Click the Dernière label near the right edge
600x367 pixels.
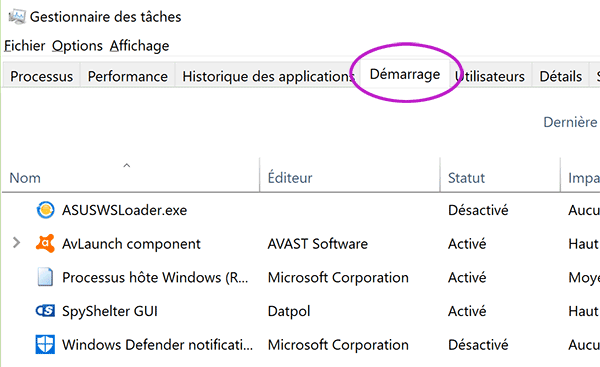pyautogui.click(x=571, y=122)
